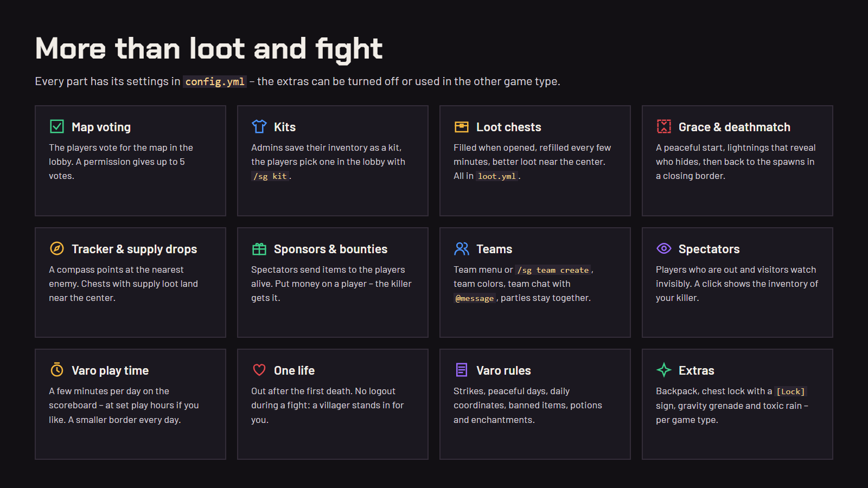Click the Map voting description paragraph
Screen dimensions: 868x488
(121, 162)
